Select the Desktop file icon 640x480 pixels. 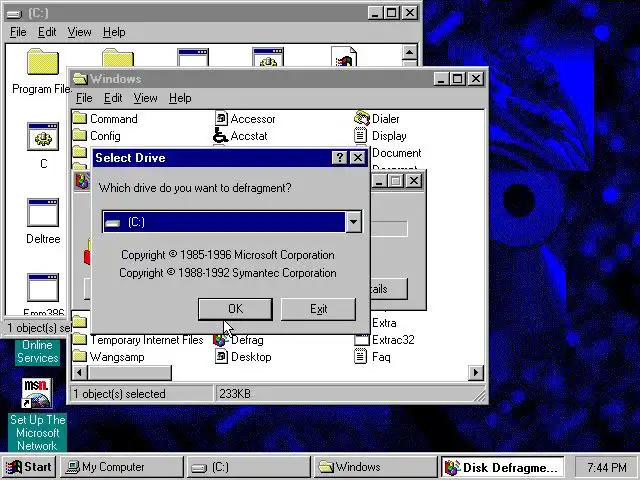point(221,356)
